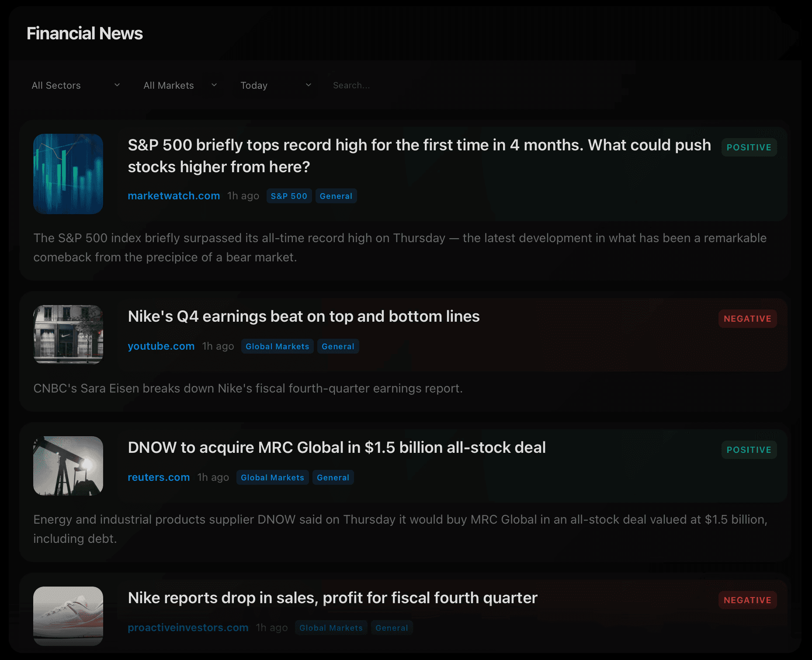Open the All Sectors dropdown
Screen dimensions: 812x660
click(76, 85)
